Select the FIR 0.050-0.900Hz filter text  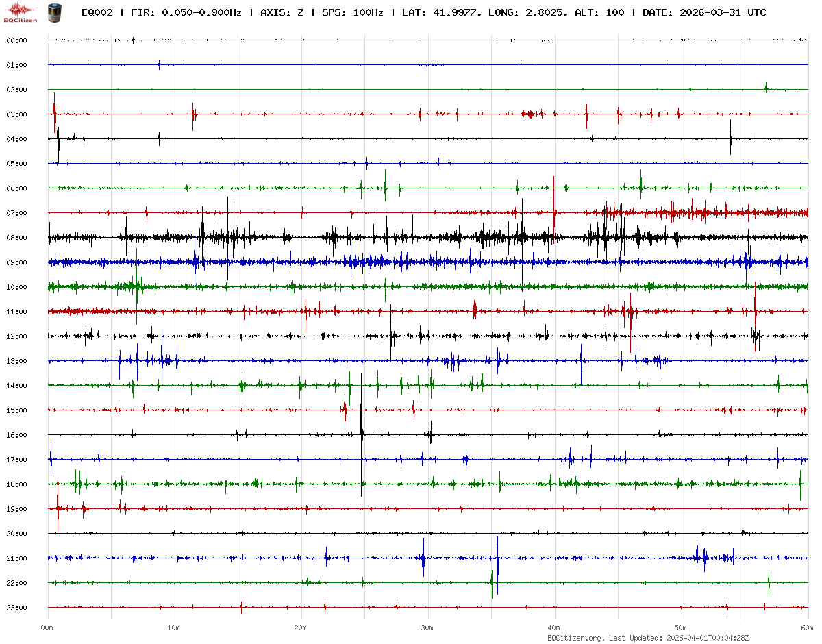point(186,13)
